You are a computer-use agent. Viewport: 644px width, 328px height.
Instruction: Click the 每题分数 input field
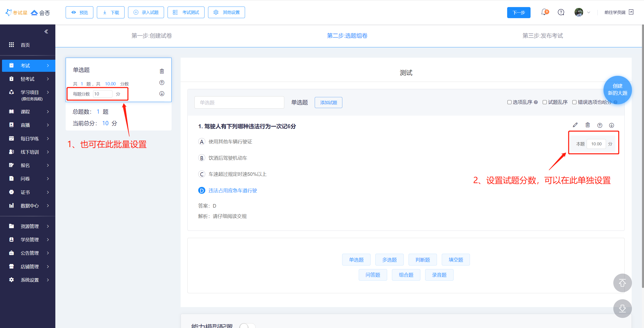point(102,94)
